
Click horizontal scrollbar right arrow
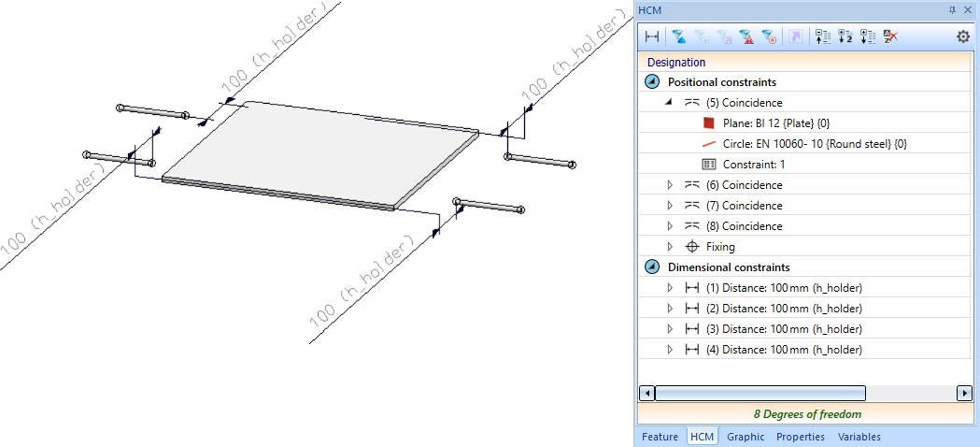964,393
